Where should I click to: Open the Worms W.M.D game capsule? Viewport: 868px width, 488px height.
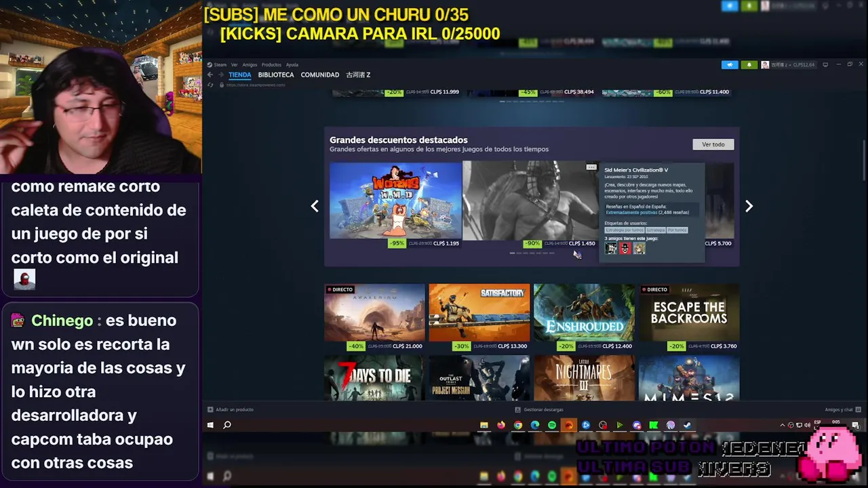click(x=395, y=200)
